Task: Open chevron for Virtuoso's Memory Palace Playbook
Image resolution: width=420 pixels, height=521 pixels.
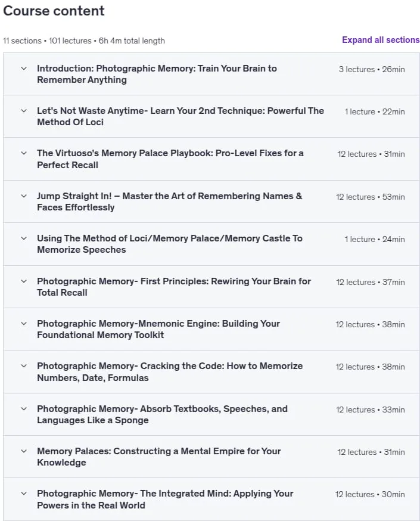Action: click(24, 153)
